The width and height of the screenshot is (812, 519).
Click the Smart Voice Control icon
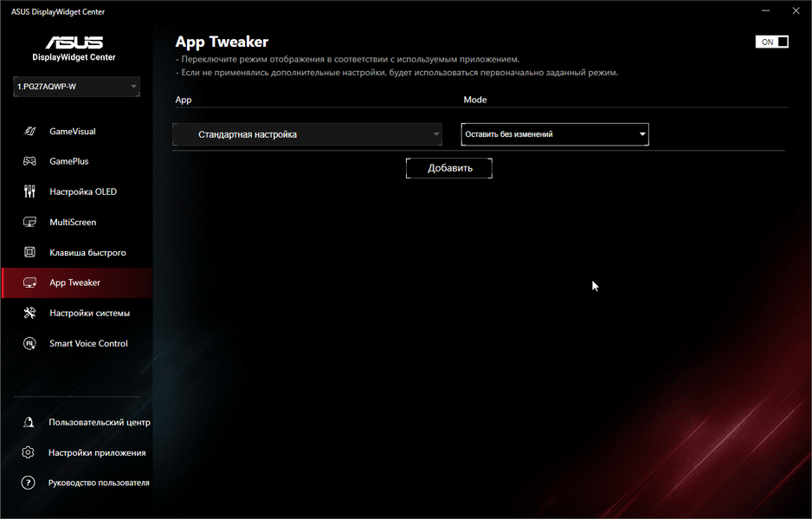pos(29,343)
